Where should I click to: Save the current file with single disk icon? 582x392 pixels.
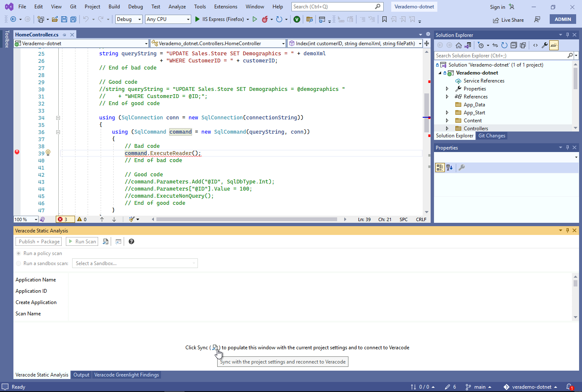click(64, 19)
